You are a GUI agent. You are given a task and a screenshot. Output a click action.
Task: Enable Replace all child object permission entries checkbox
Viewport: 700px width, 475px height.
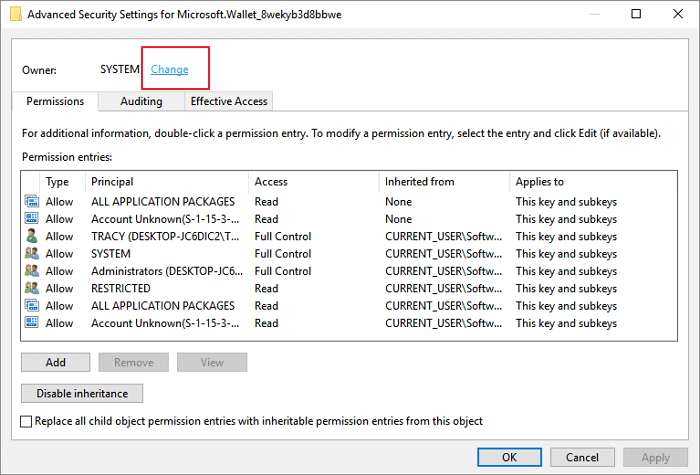[27, 422]
